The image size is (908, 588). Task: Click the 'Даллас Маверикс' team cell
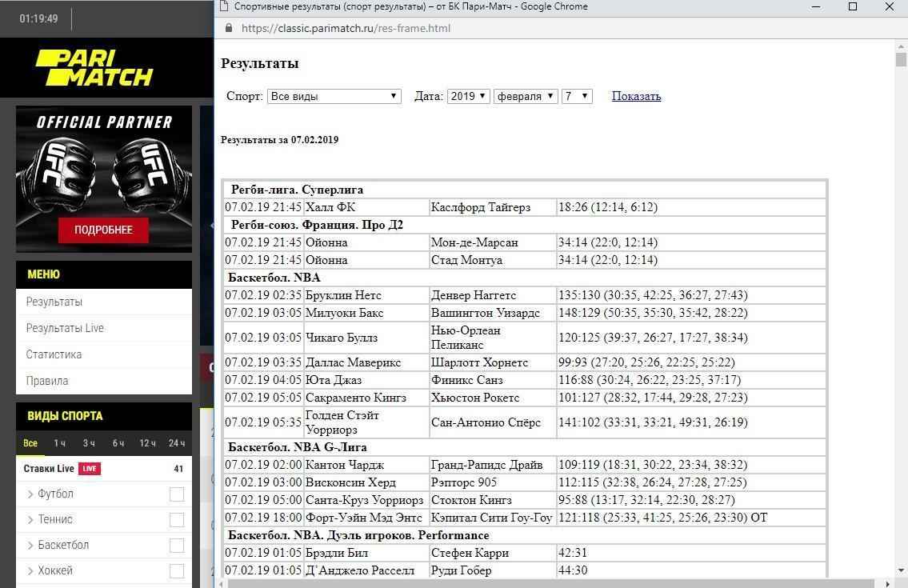point(366,362)
